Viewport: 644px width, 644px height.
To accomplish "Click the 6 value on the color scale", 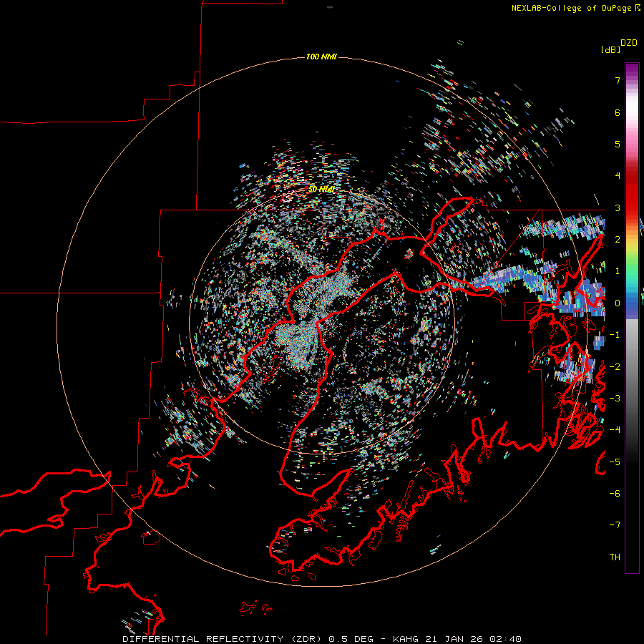I will [618, 112].
